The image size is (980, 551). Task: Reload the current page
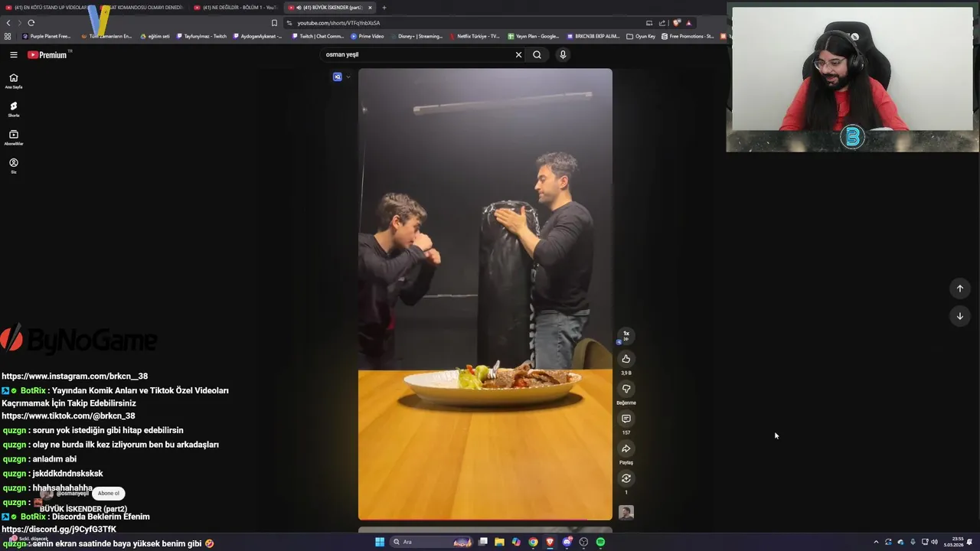[x=31, y=23]
